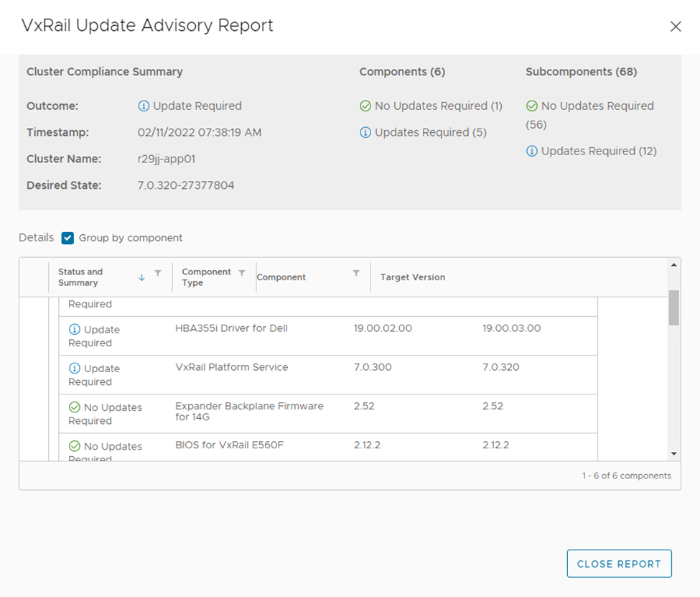
Task: Open the Component Type column filter
Action: (241, 273)
